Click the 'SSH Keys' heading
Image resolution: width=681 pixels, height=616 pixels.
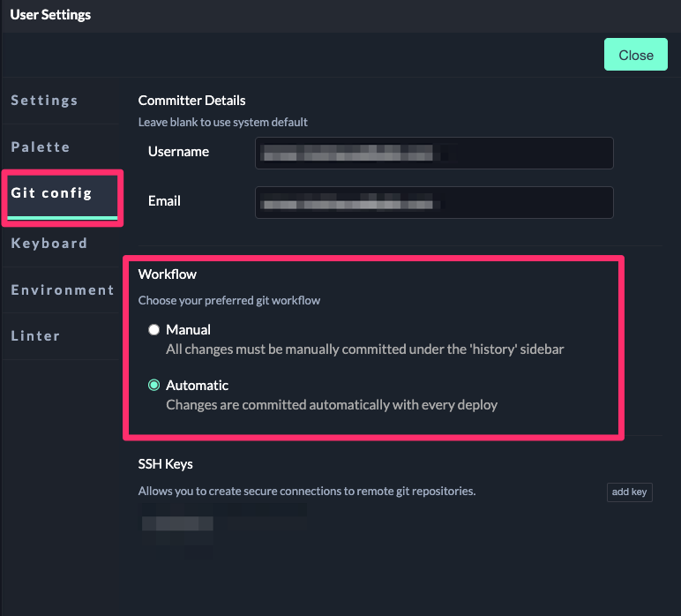pos(166,464)
